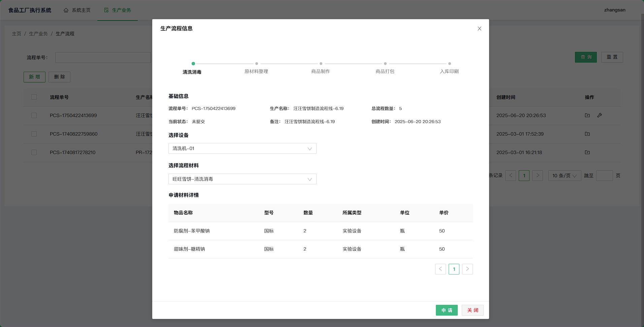Toggle the select-all checkbox in table header
This screenshot has height=327, width=644.
[34, 97]
